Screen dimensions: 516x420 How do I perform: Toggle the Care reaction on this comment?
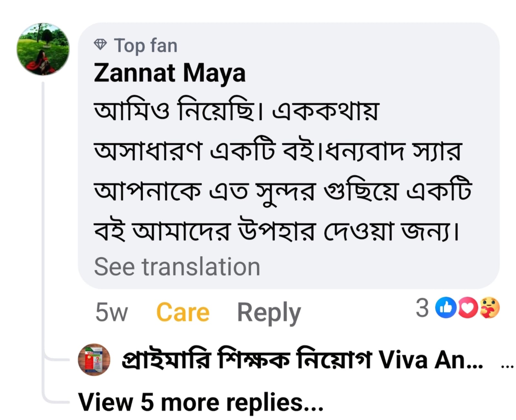tap(183, 312)
